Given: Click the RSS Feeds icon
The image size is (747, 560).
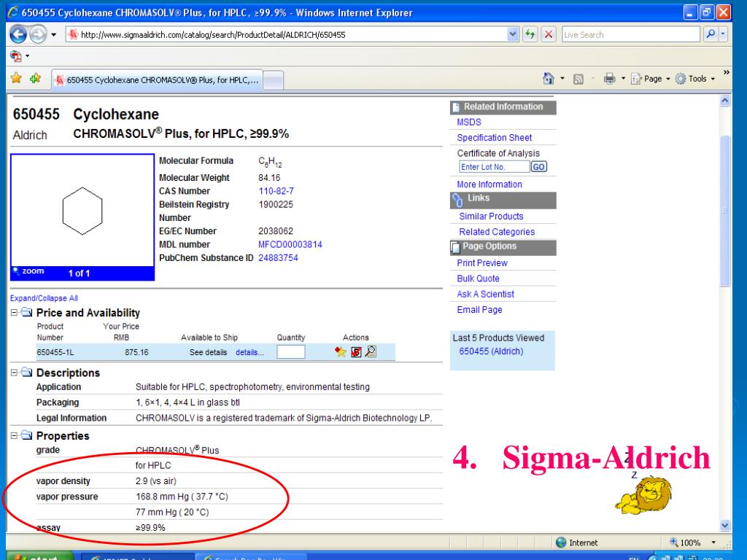Looking at the screenshot, I should pyautogui.click(x=578, y=79).
